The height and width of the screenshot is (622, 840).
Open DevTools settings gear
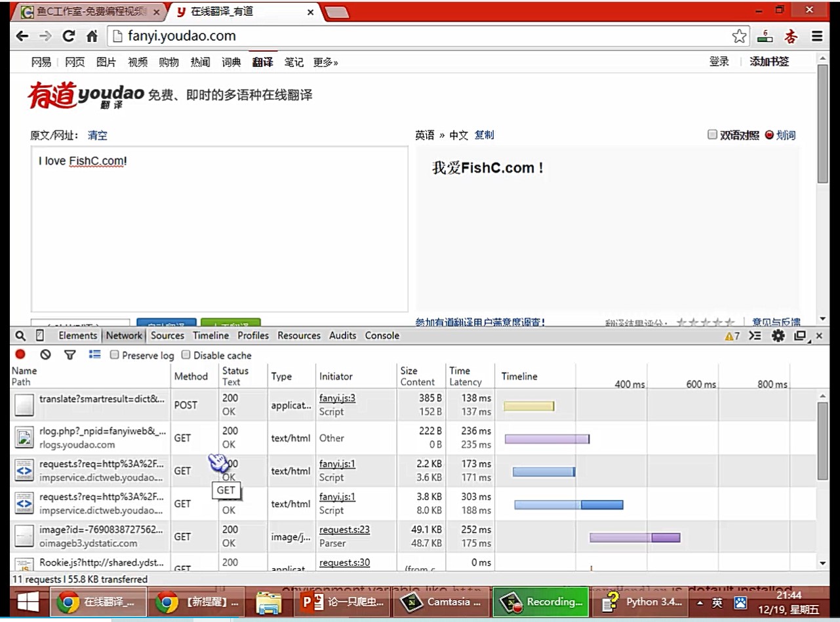click(778, 335)
